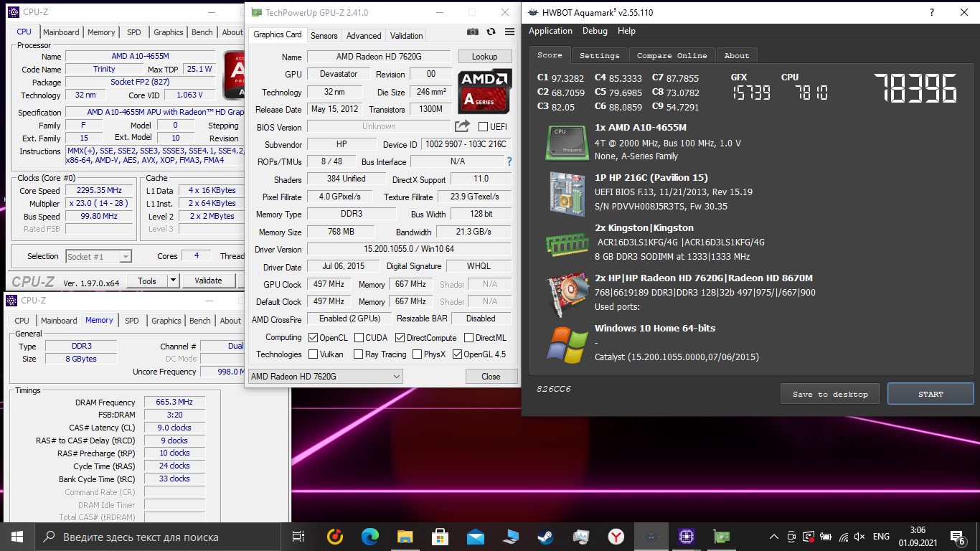Image resolution: width=980 pixels, height=551 pixels.
Task: Open File Explorer from the taskbar
Action: [405, 537]
